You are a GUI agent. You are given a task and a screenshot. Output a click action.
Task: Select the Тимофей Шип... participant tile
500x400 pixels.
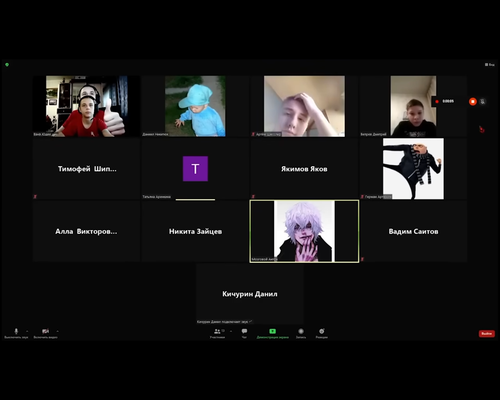[87, 169]
